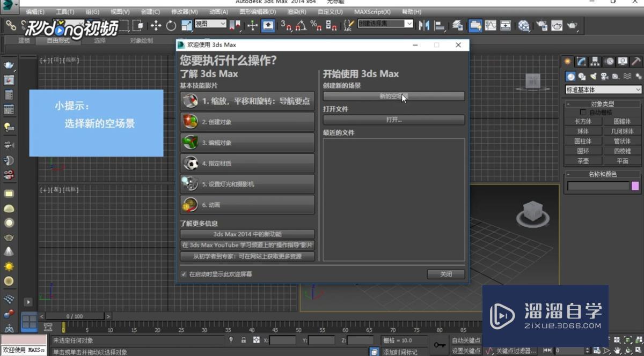Toggle the 自动关键点 auto key button
Viewport: 644px width, 356px height.
tap(466, 340)
